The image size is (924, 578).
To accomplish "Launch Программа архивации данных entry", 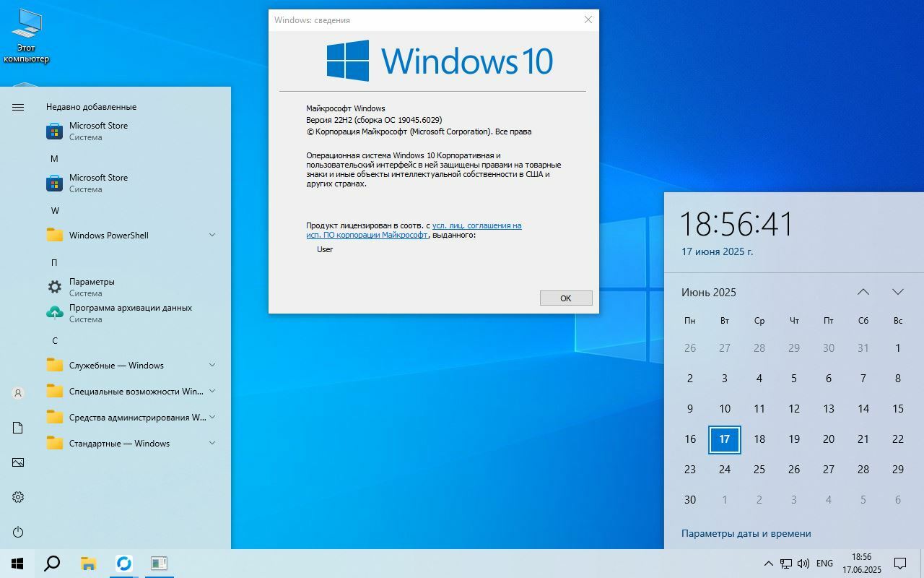I will coord(130,313).
